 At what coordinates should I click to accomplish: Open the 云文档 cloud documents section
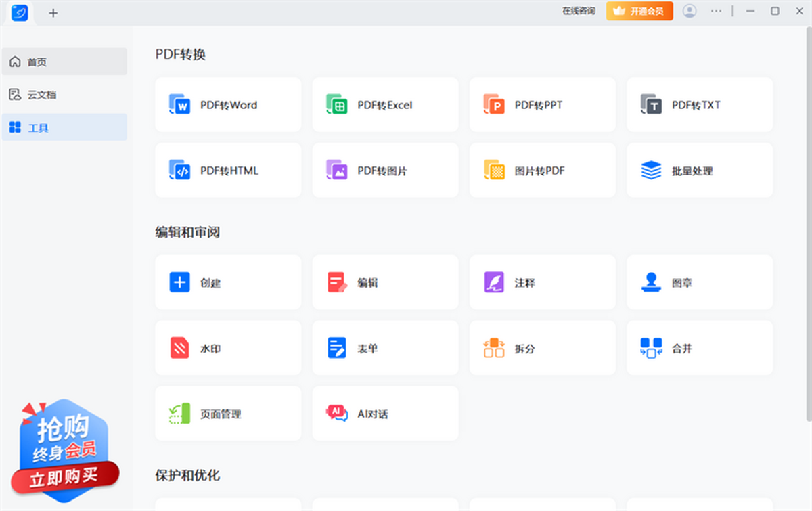[x=64, y=94]
